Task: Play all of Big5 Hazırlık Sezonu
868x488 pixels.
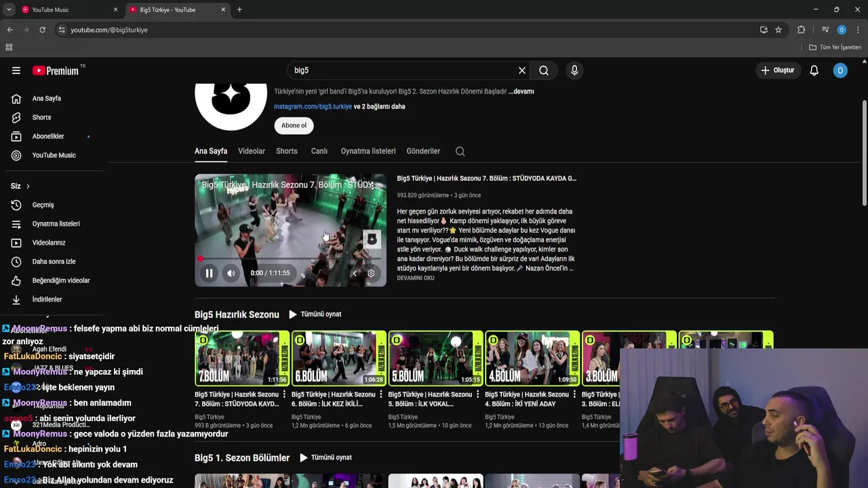Action: pyautogui.click(x=315, y=314)
